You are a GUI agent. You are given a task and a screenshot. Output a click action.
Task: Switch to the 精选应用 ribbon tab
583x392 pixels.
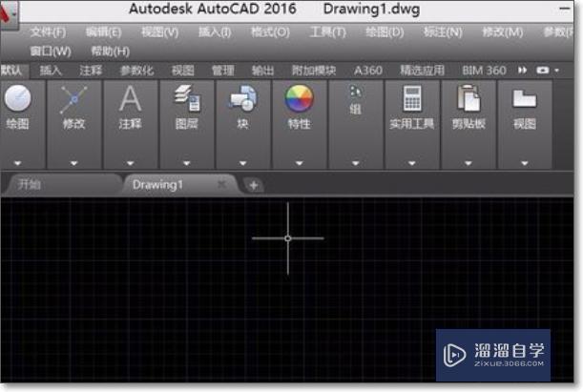[x=422, y=71]
